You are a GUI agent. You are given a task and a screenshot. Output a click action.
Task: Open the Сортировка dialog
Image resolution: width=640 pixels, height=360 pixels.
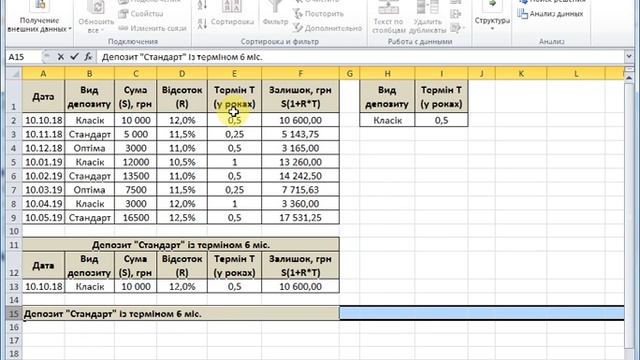233,14
